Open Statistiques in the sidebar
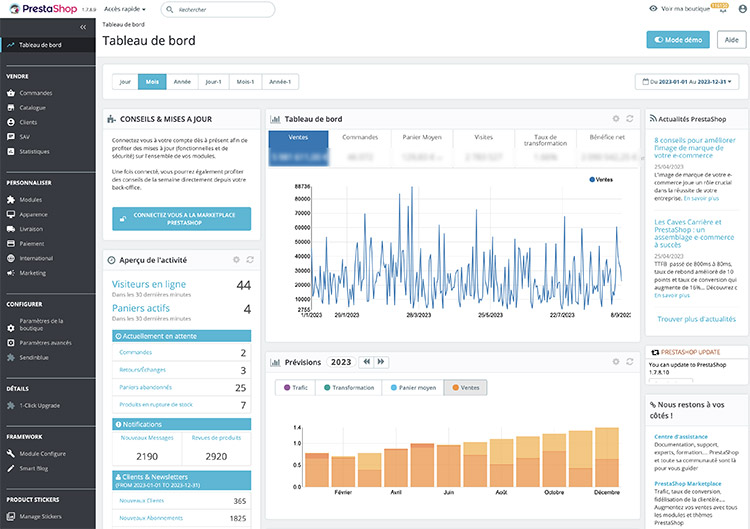Image resolution: width=750 pixels, height=529 pixels. pos(34,152)
